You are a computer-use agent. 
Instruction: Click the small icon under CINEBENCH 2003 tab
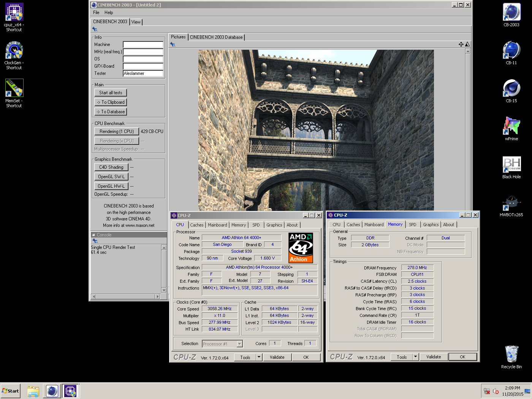point(95,29)
